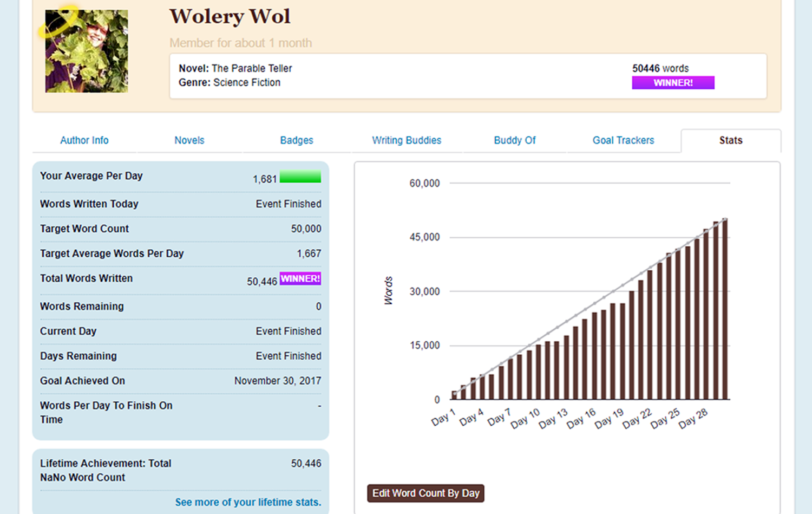The height and width of the screenshot is (514, 812).
Task: Click the Wolery Wol username heading
Action: click(x=230, y=16)
